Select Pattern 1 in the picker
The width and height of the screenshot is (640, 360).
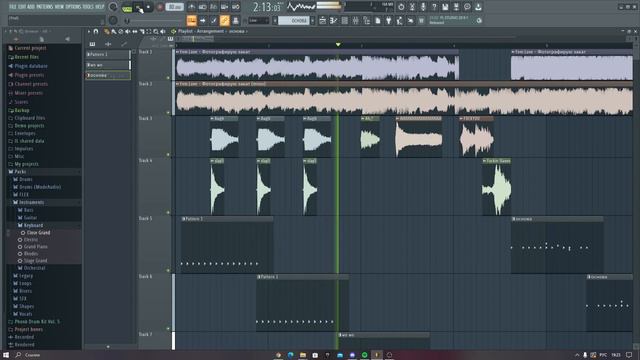[x=108, y=54]
